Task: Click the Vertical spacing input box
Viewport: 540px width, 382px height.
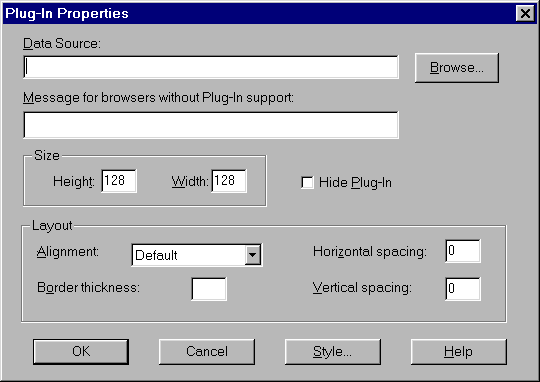Action: tap(463, 289)
